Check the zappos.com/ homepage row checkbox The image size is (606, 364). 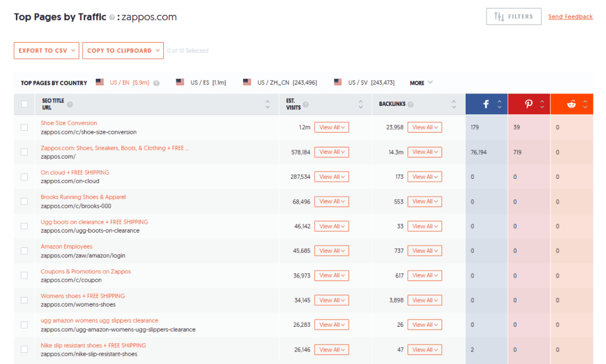(x=24, y=152)
